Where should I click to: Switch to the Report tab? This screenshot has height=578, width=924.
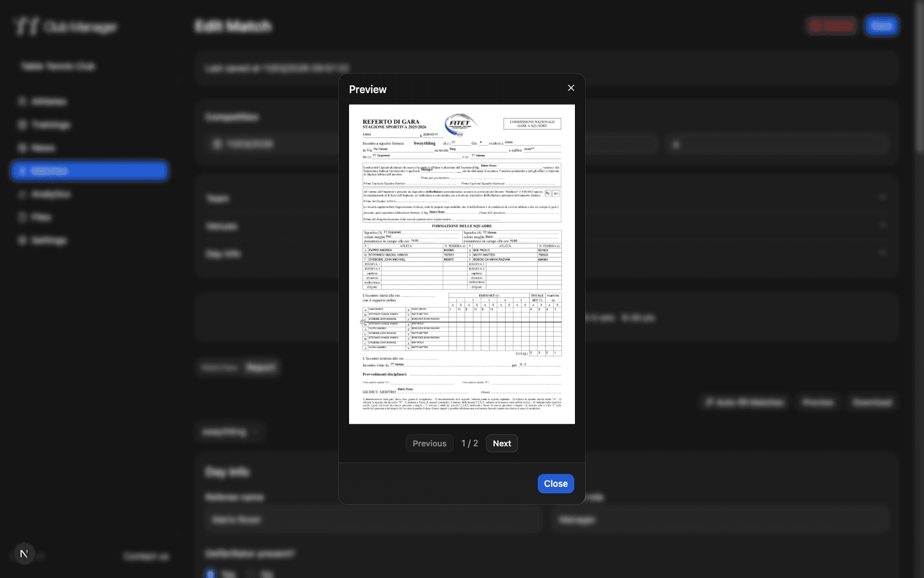(261, 367)
